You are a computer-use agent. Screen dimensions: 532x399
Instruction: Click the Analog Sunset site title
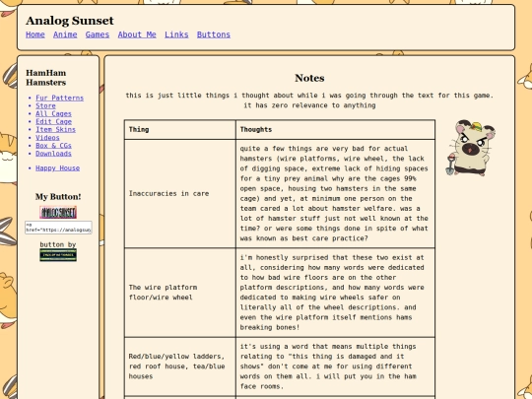70,21
